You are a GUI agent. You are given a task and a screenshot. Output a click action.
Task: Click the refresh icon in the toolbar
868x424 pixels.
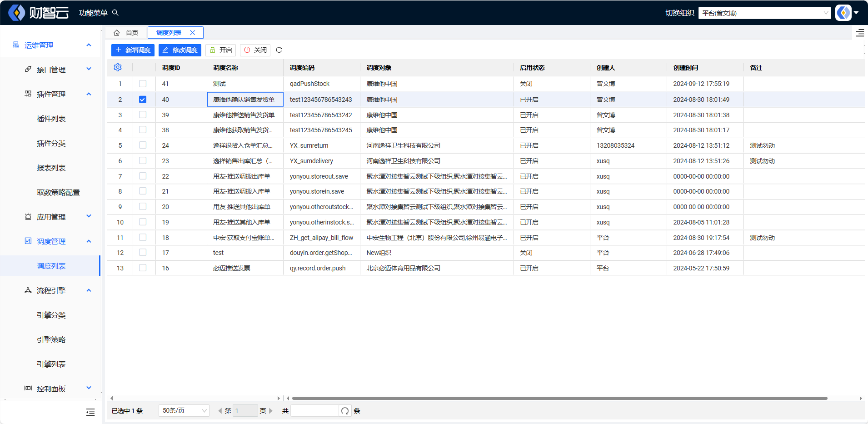(x=279, y=50)
